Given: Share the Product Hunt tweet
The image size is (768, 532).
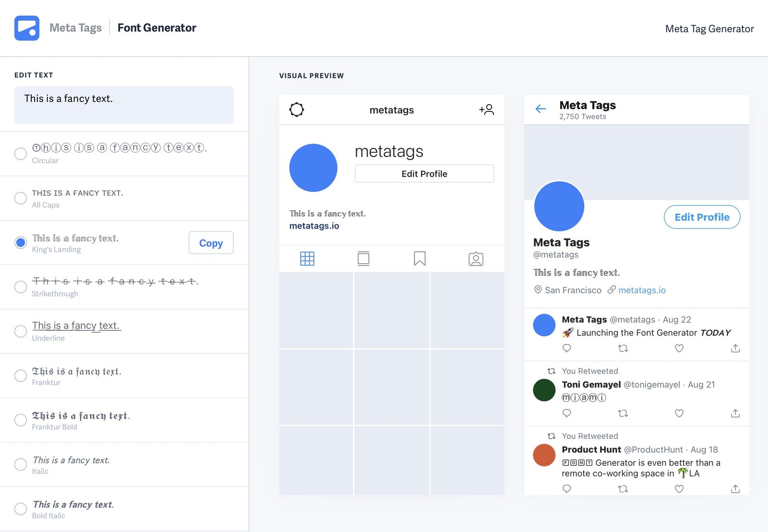Looking at the screenshot, I should click(x=735, y=489).
